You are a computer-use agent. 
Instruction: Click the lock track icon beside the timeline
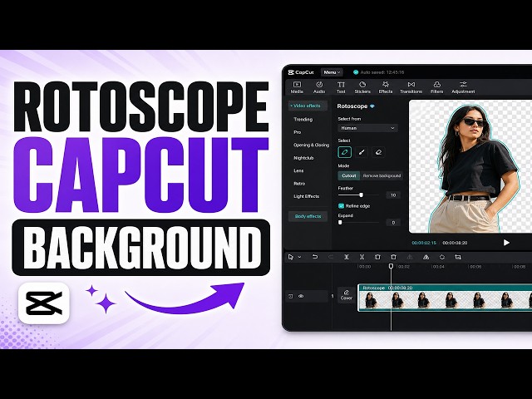tap(291, 296)
